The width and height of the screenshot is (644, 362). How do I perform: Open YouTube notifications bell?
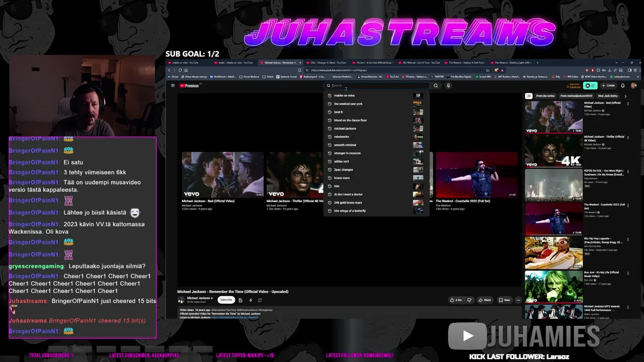[622, 85]
